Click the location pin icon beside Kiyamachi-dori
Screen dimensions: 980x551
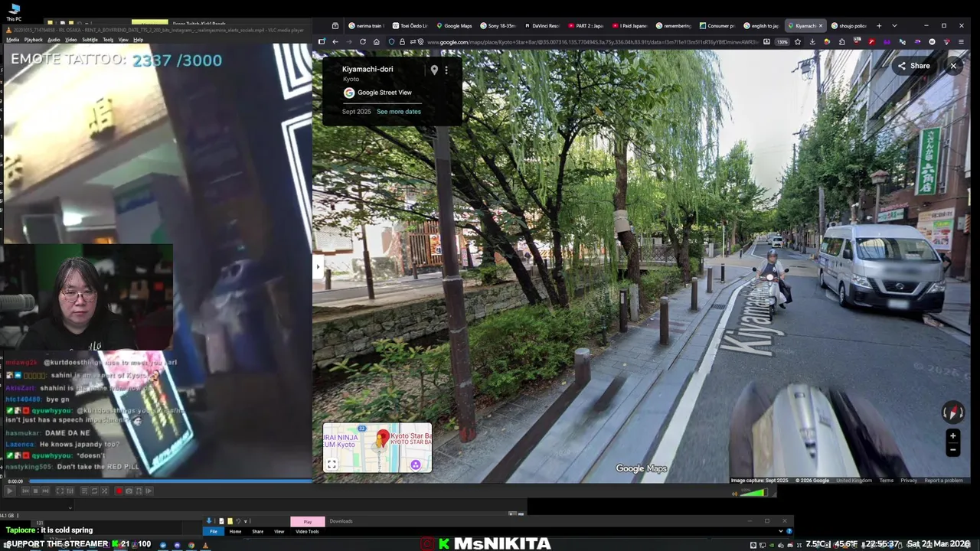pyautogui.click(x=434, y=70)
